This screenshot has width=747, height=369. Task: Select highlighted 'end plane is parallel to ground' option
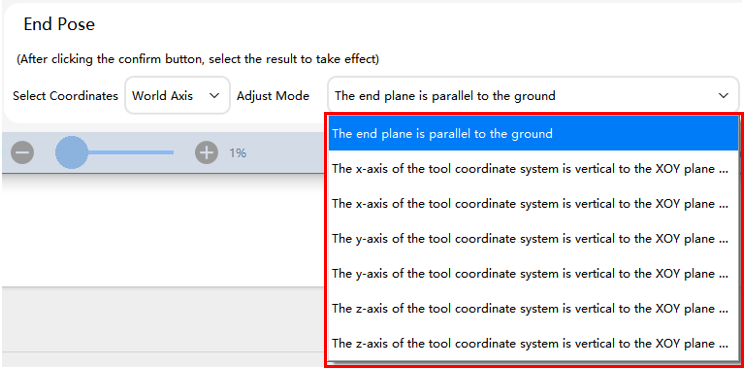[533, 133]
